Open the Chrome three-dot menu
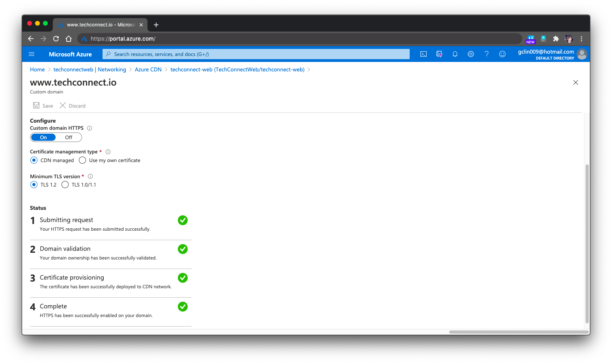This screenshot has height=364, width=612. pyautogui.click(x=581, y=39)
